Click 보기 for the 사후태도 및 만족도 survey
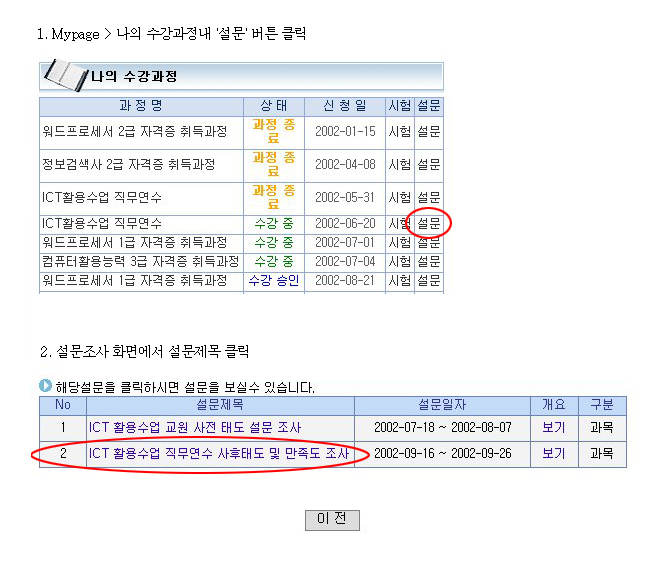Viewport: 654px width, 570px height. [x=554, y=454]
